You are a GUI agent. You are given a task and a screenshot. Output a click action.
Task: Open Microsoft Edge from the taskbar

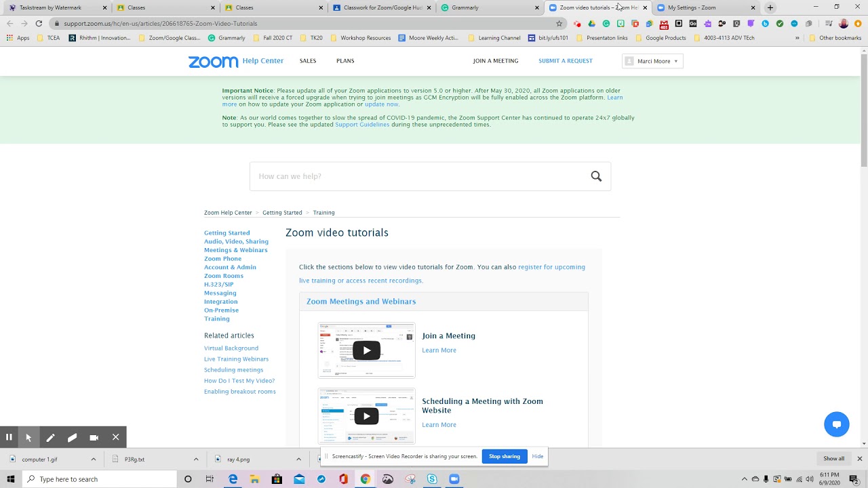pos(233,479)
